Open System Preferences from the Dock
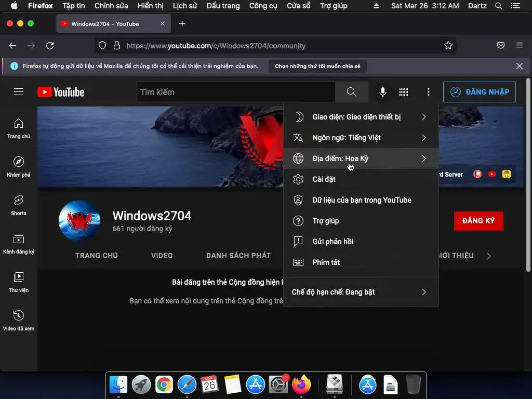Screen dimensions: 532x399 click(x=278, y=385)
